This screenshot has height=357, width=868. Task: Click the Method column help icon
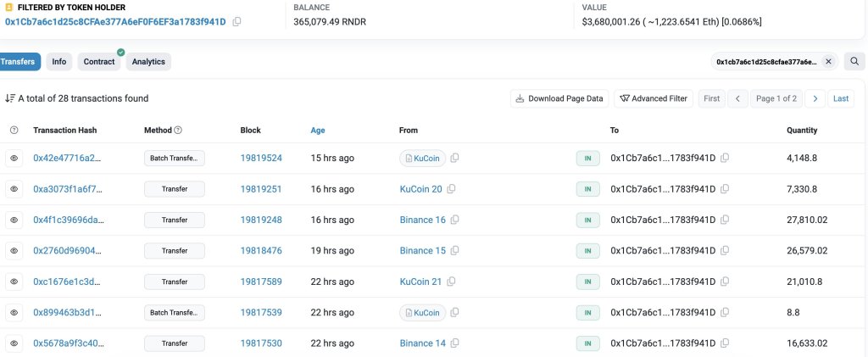point(178,131)
